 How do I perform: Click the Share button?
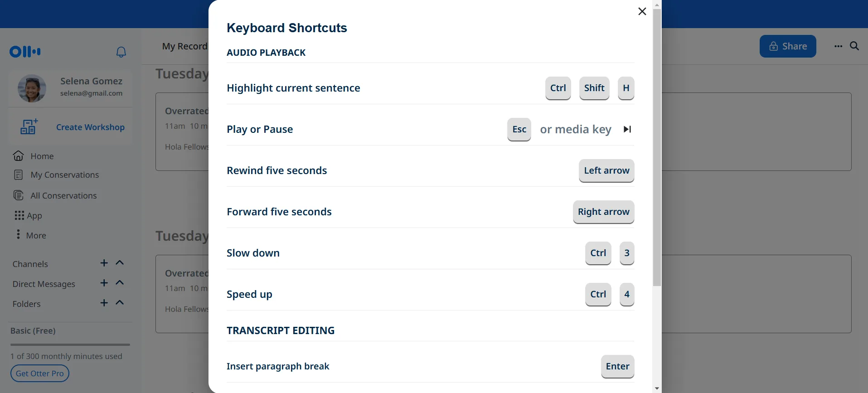coord(788,46)
